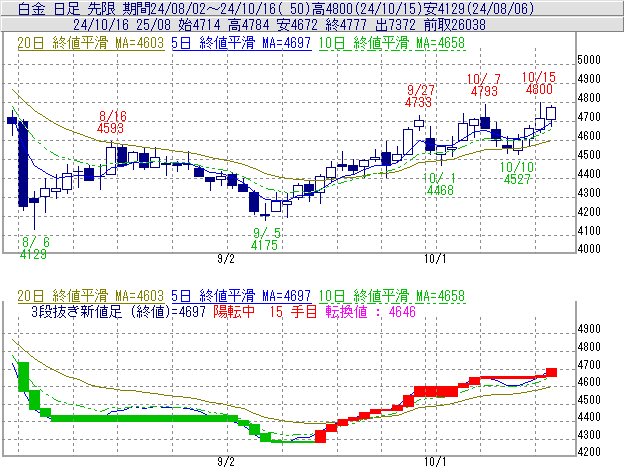Click the latest white candlestick at right edge
Screen dimensions: 624x475
pos(551,113)
